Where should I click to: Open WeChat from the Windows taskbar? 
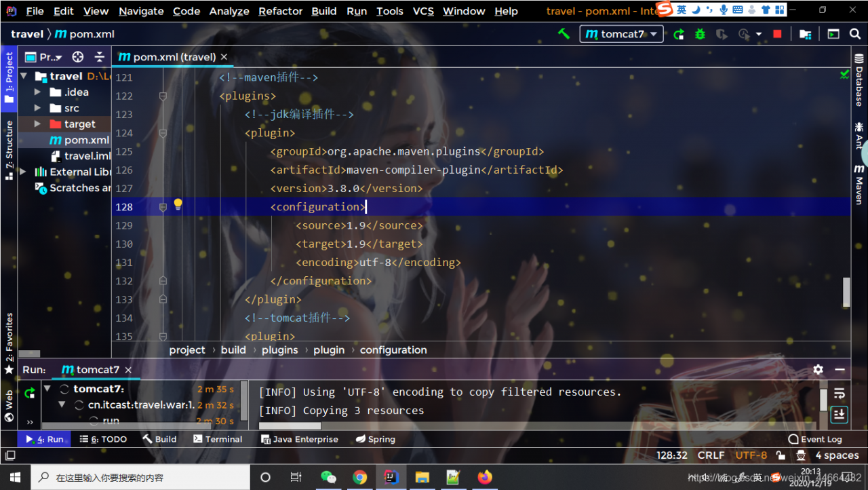click(328, 477)
